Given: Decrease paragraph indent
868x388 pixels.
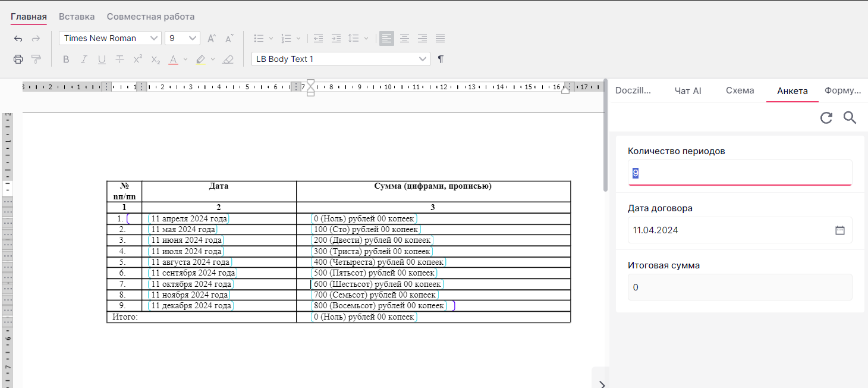Looking at the screenshot, I should click(318, 38).
